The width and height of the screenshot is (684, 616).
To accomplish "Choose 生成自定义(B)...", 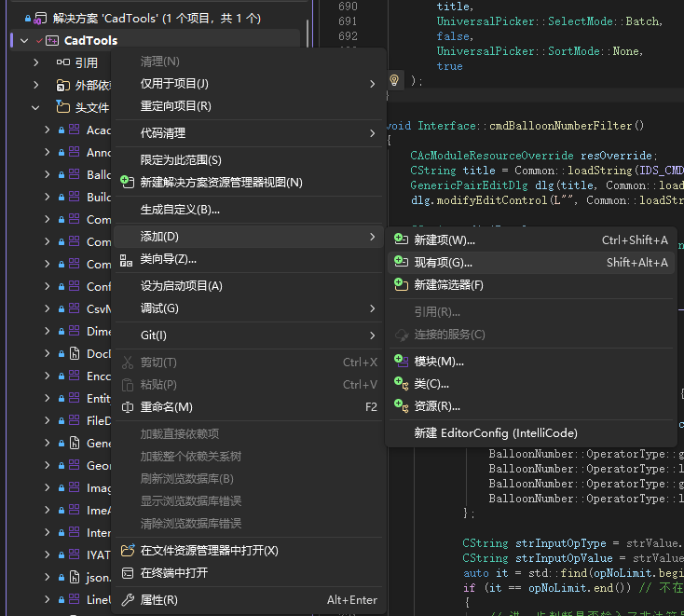I will coord(249,210).
